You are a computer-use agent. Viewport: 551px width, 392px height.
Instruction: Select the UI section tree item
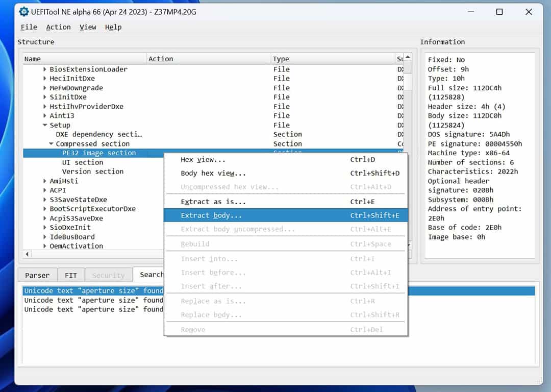[x=82, y=162]
